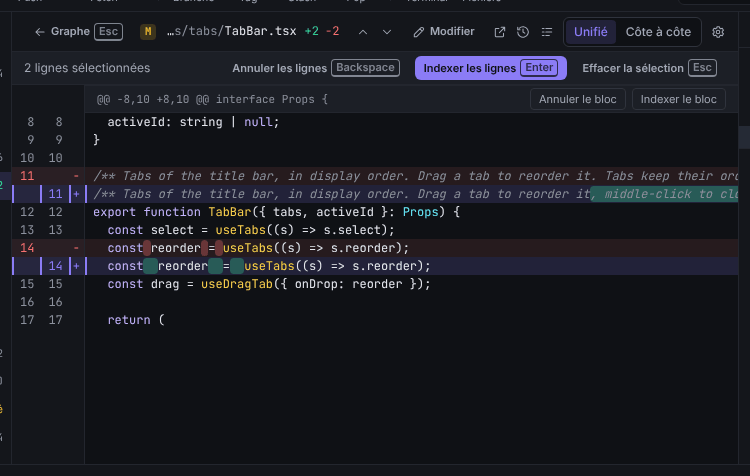Go back to Graphe view
The height and width of the screenshot is (476, 750).
tap(78, 32)
